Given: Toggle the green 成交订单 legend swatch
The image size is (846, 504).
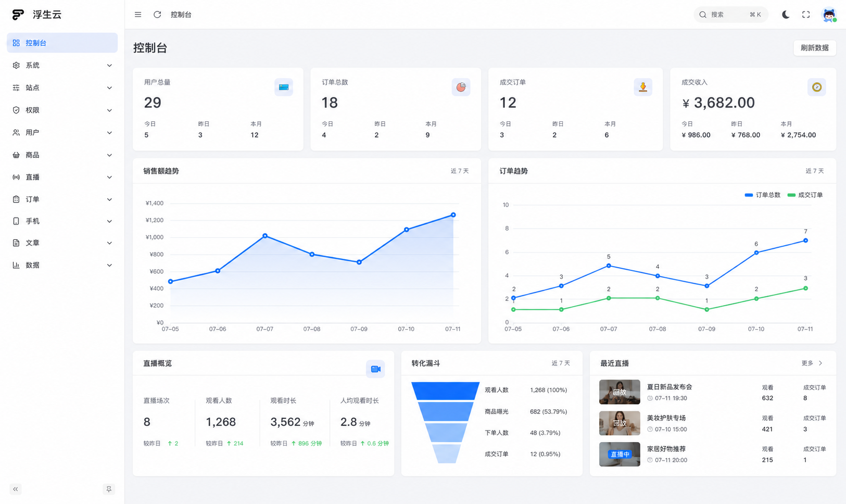Looking at the screenshot, I should point(791,195).
